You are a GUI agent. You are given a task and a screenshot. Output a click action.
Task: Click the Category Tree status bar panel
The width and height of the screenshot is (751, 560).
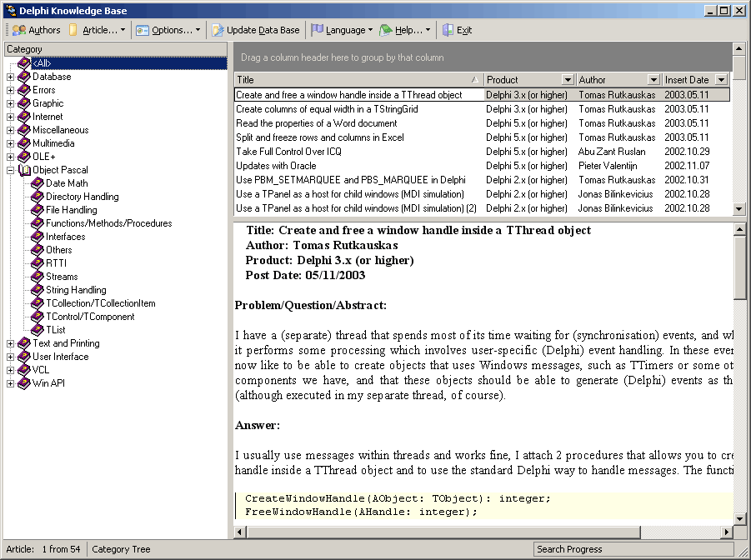[x=121, y=549]
